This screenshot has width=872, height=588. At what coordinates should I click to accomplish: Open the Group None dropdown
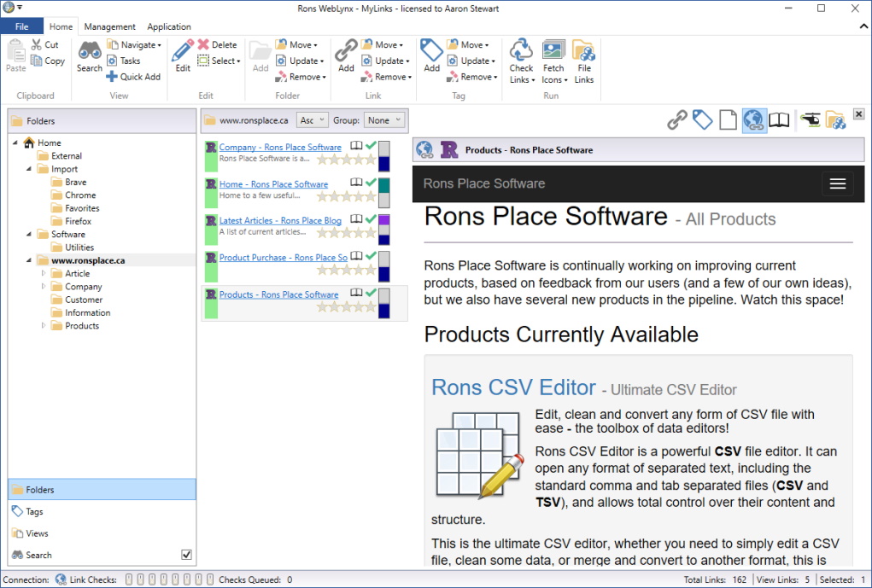point(383,120)
